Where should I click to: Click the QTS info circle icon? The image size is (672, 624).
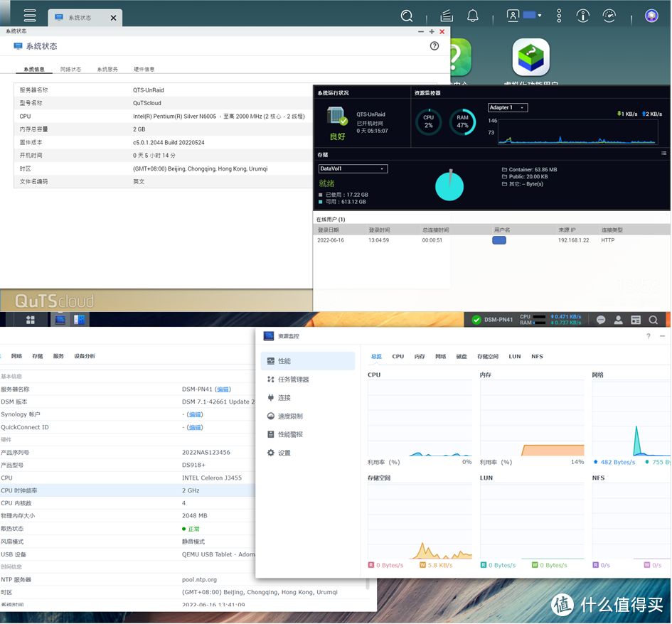(582, 16)
